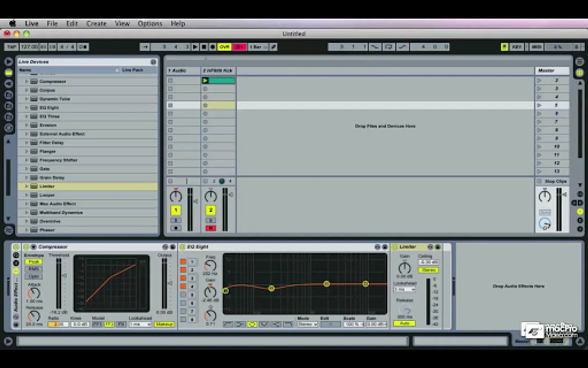Open the Live Devices browser icon
The height and width of the screenshot is (368, 588).
(x=9, y=73)
